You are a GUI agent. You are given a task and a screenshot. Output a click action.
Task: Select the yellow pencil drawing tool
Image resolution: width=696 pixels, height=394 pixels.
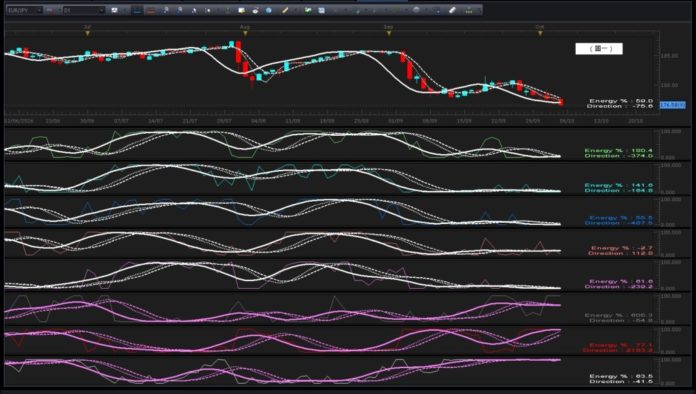pyautogui.click(x=285, y=10)
